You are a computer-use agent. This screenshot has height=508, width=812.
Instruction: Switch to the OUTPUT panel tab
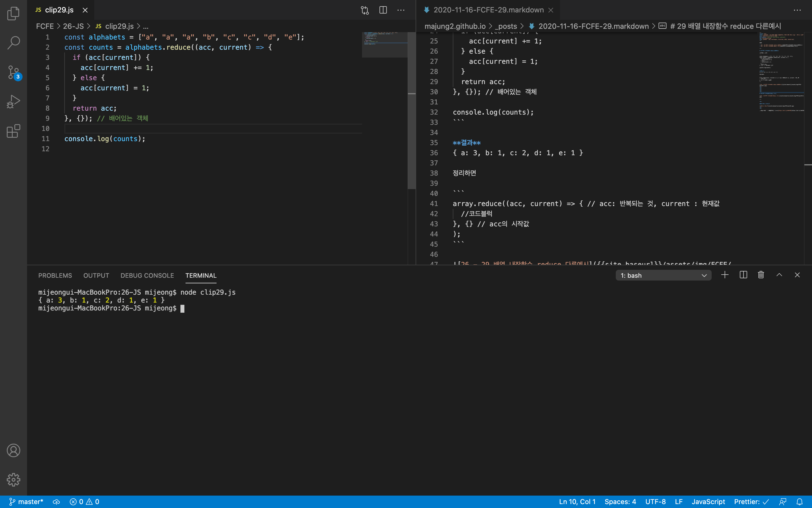coord(96,275)
